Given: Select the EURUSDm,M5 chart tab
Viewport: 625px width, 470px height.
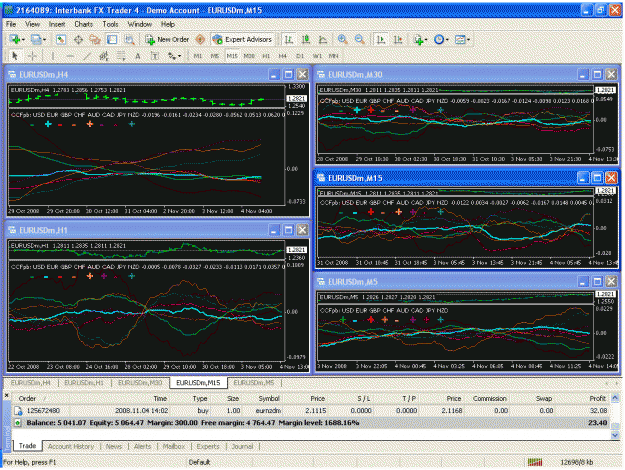Looking at the screenshot, I should pos(254,383).
